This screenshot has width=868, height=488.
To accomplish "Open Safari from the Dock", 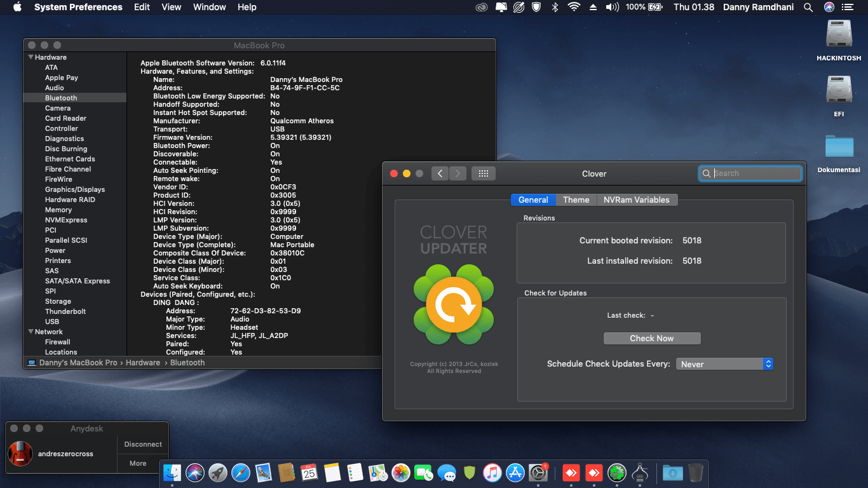I will click(x=241, y=473).
